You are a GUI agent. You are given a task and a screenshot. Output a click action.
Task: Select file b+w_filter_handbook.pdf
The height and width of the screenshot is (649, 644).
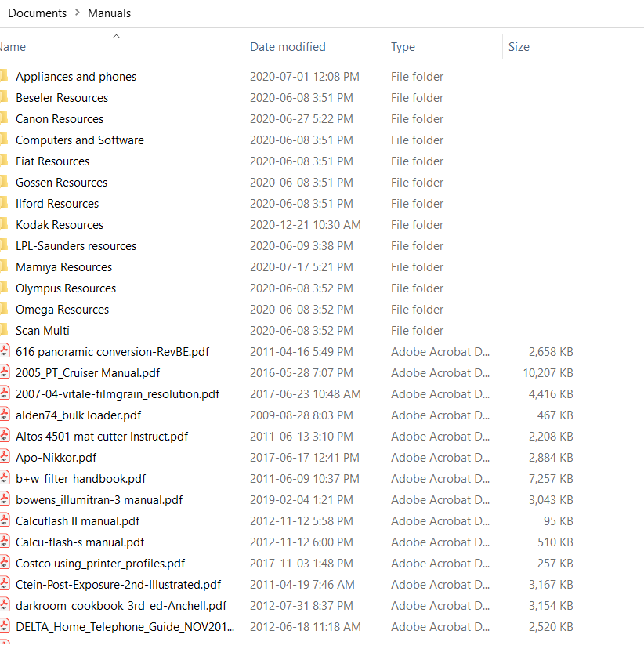click(x=81, y=478)
